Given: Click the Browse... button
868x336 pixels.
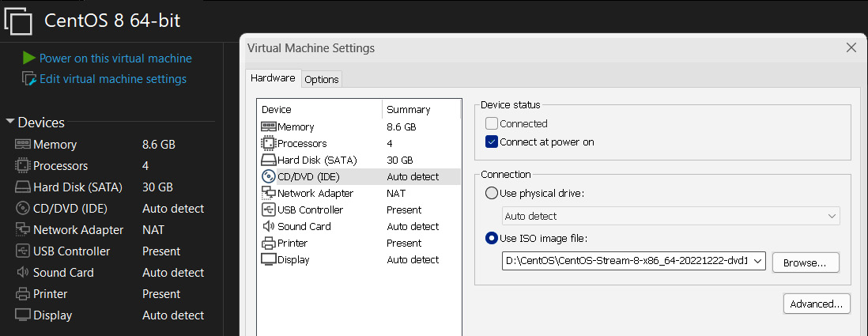Looking at the screenshot, I should coord(806,263).
